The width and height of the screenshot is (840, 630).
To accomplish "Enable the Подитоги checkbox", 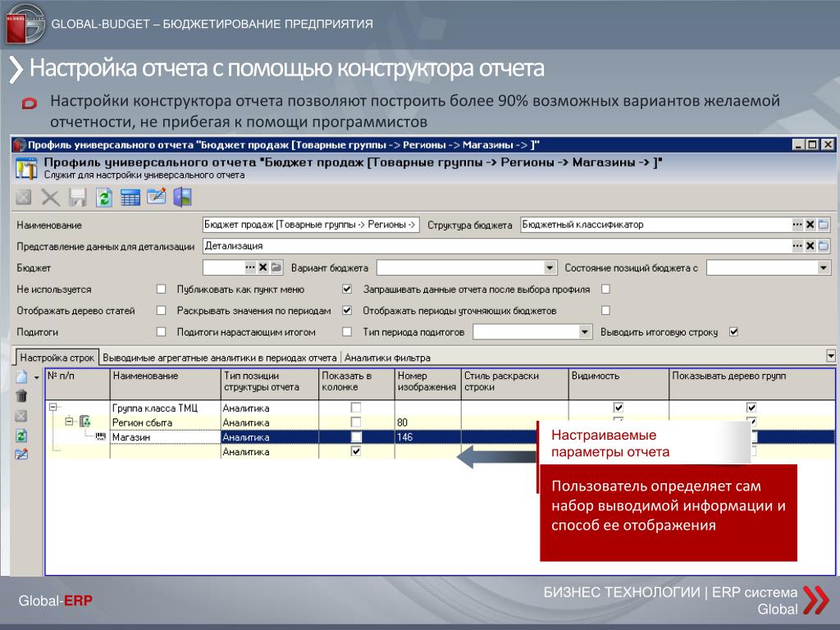I will [161, 332].
